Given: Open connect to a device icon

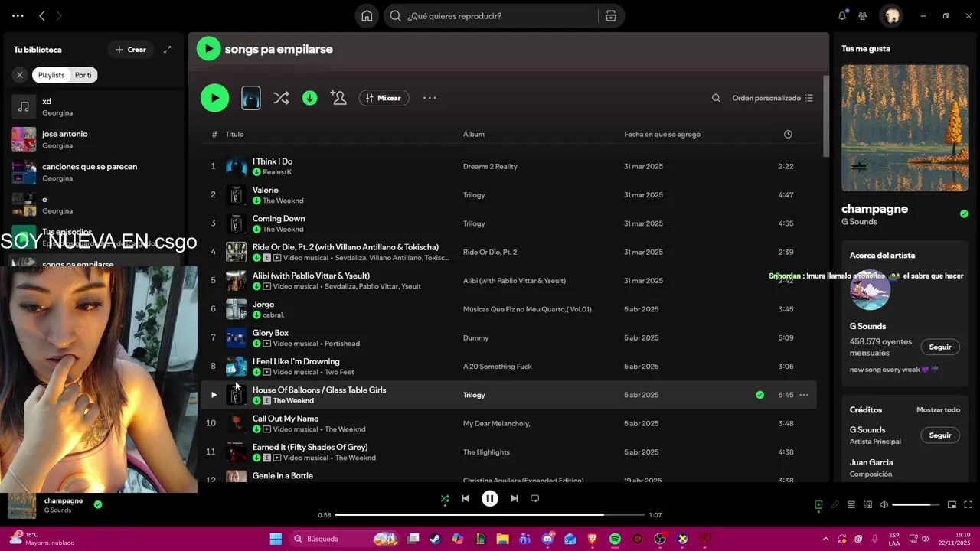Looking at the screenshot, I should [x=868, y=505].
